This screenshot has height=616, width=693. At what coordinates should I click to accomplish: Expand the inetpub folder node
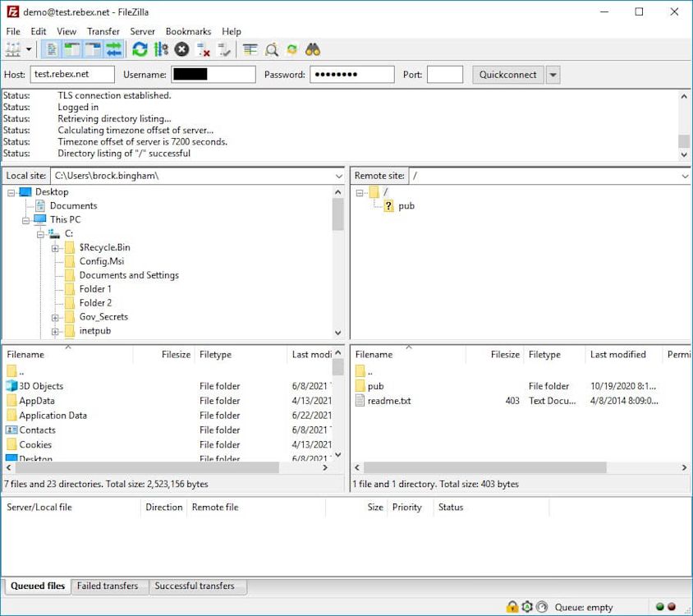coord(55,331)
